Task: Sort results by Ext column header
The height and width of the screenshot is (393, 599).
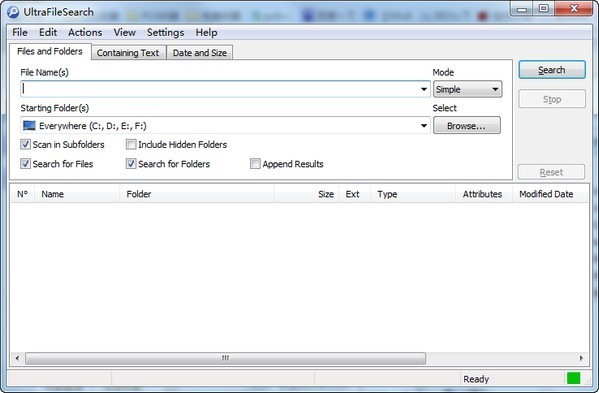Action: pos(354,194)
